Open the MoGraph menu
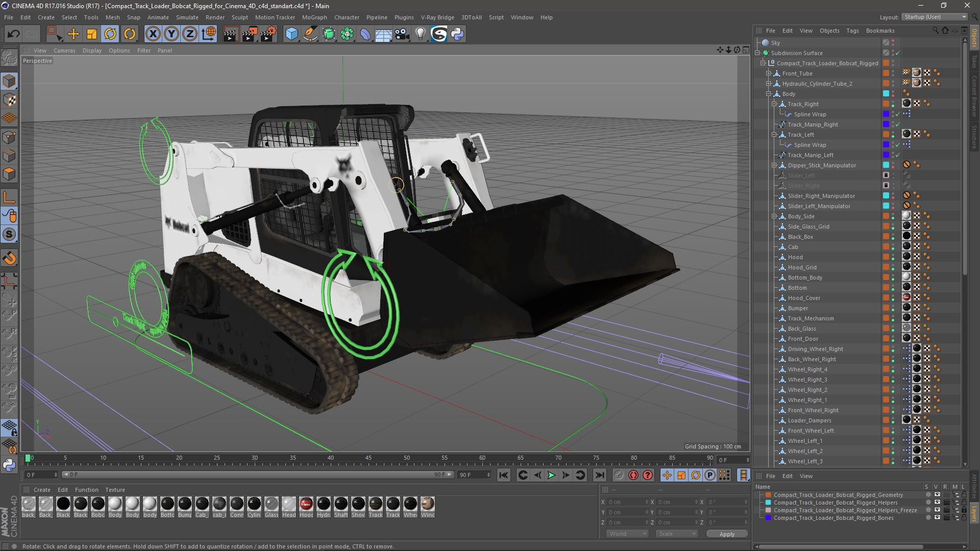980x551 pixels. pyautogui.click(x=314, y=17)
